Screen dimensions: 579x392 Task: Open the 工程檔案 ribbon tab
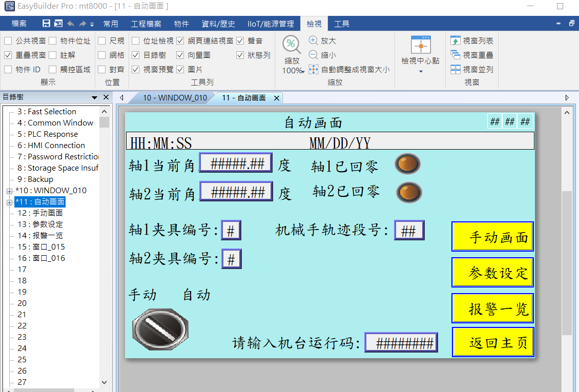pyautogui.click(x=146, y=24)
